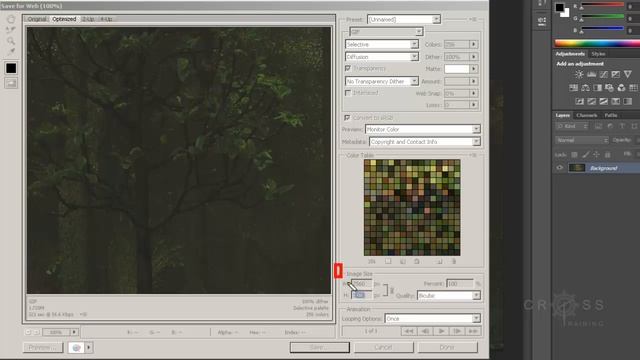
Task: Select the Slice Select tool in Save for Web
Action: 11,30
